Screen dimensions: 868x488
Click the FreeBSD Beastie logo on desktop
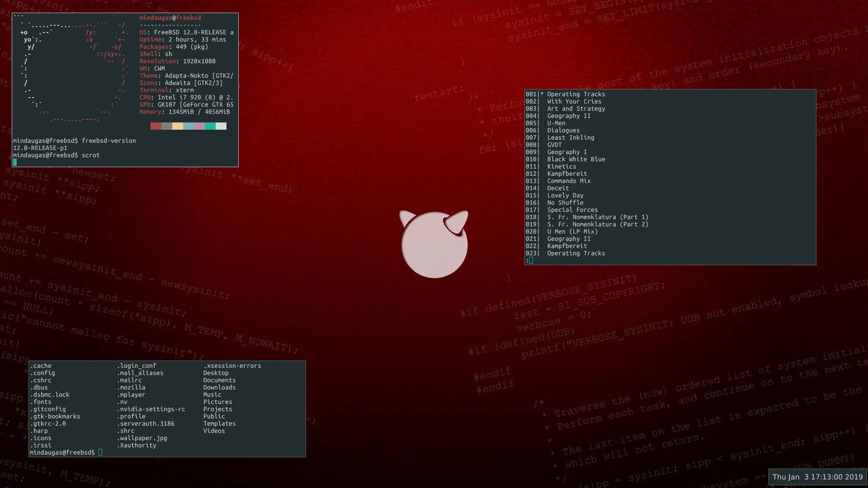[434, 244]
